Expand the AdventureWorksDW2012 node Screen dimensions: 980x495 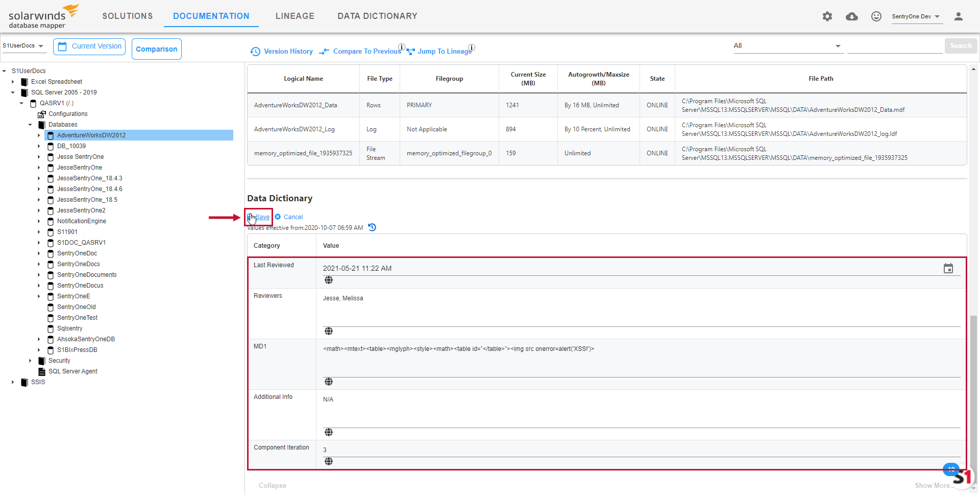tap(39, 135)
